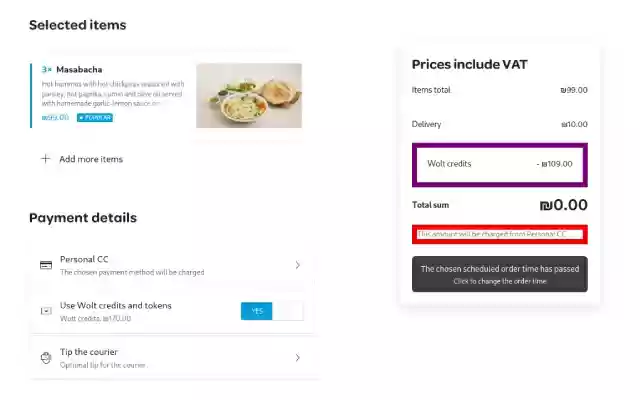The image size is (640, 400).
Task: Click the credit card icon for Personal CC
Action: [x=46, y=265]
